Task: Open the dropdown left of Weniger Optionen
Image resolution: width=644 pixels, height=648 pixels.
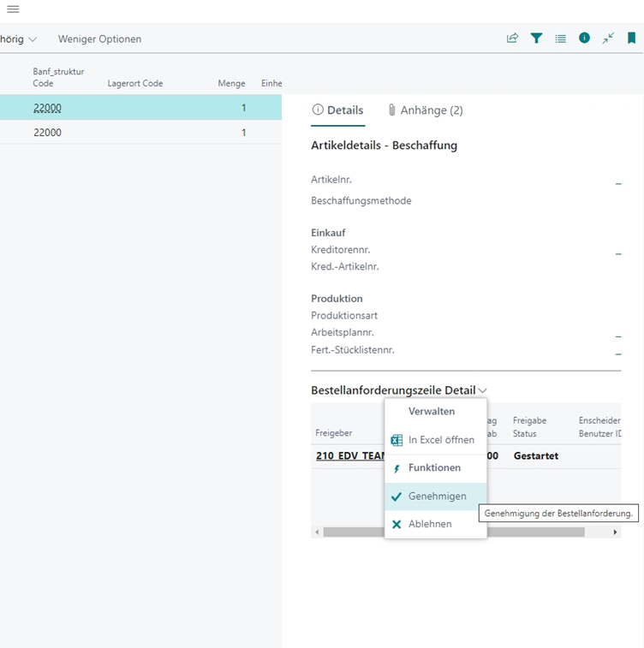Action: tap(19, 39)
